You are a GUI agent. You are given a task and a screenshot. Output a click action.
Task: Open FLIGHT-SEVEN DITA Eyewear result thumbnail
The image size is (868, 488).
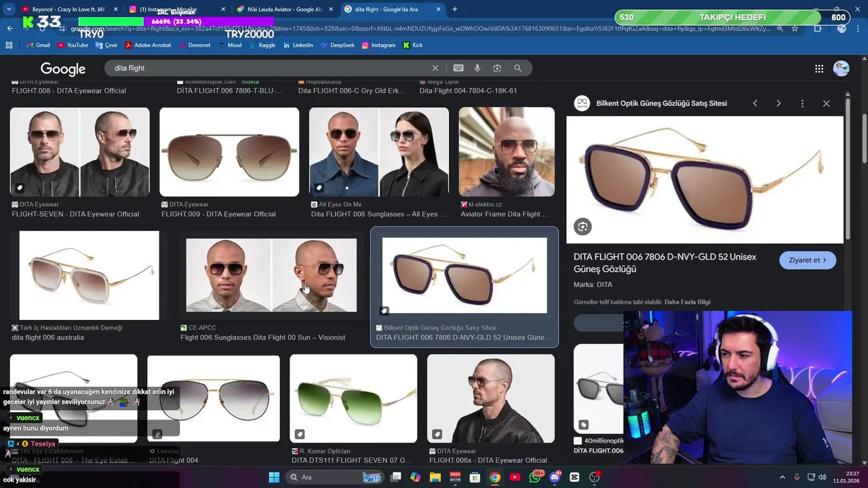pos(79,152)
